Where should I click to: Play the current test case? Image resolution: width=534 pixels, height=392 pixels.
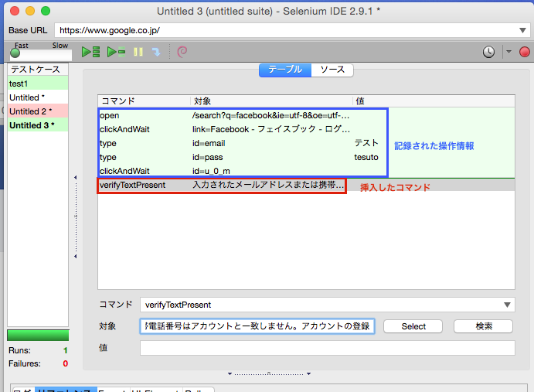tap(116, 53)
